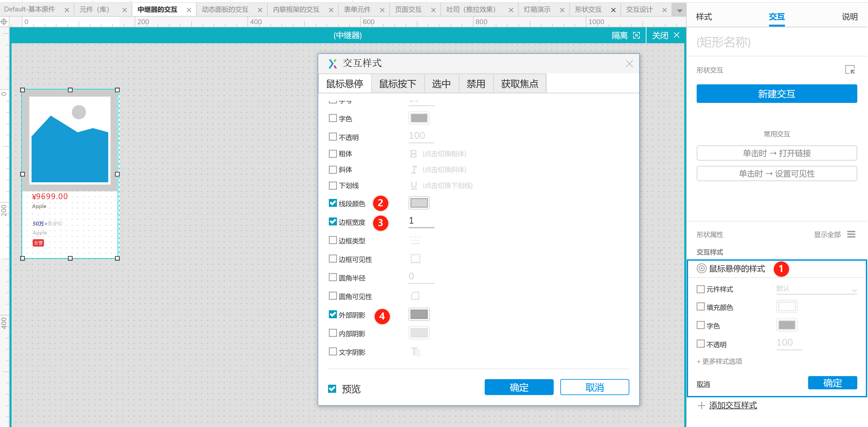Click the bold B toggle icon
Image resolution: width=868 pixels, height=427 pixels.
pyautogui.click(x=413, y=154)
